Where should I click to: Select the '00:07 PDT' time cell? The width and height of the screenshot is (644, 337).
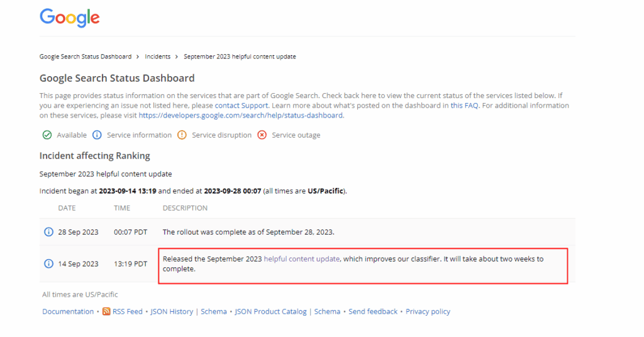click(131, 233)
